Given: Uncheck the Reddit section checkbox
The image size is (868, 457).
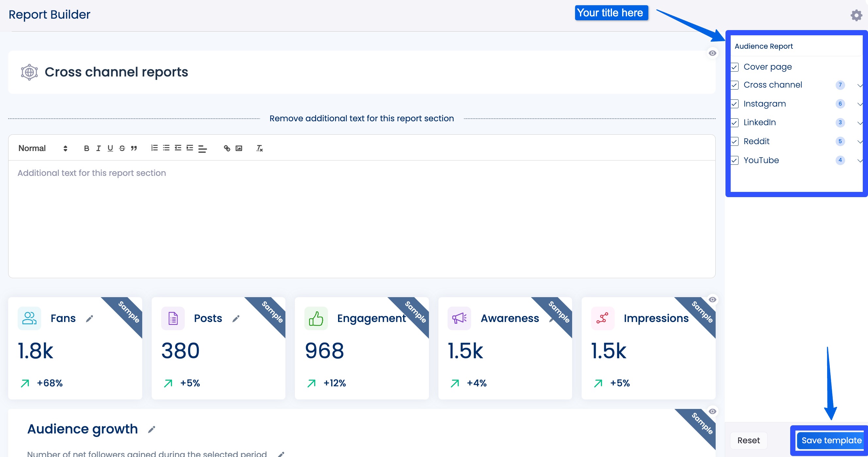Looking at the screenshot, I should point(735,142).
